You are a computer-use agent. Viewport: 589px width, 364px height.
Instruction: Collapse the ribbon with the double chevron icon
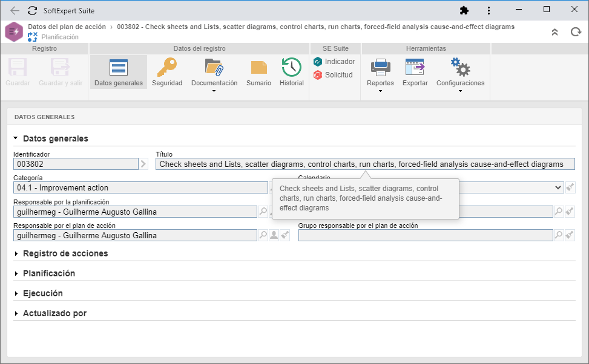555,32
